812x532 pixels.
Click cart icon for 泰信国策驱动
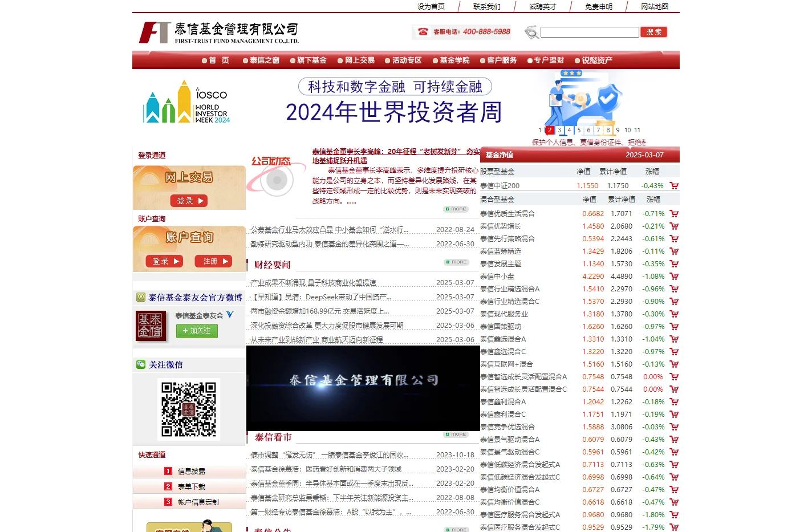(x=674, y=326)
